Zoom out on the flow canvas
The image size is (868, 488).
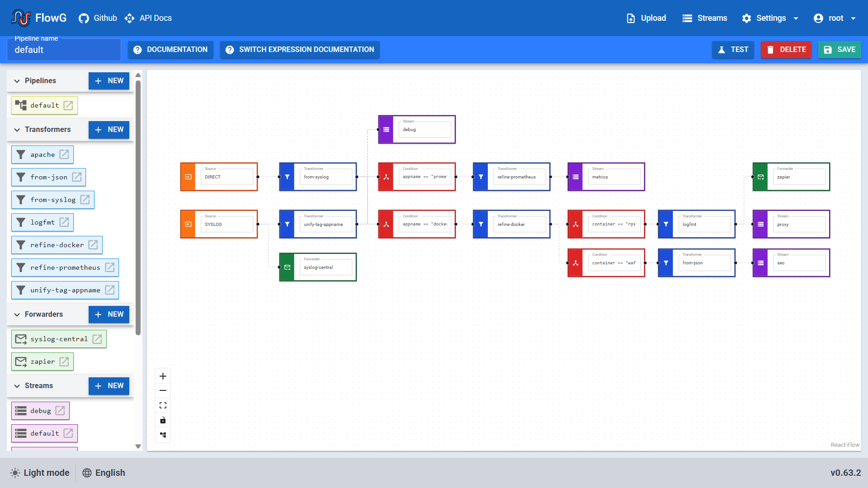(163, 390)
